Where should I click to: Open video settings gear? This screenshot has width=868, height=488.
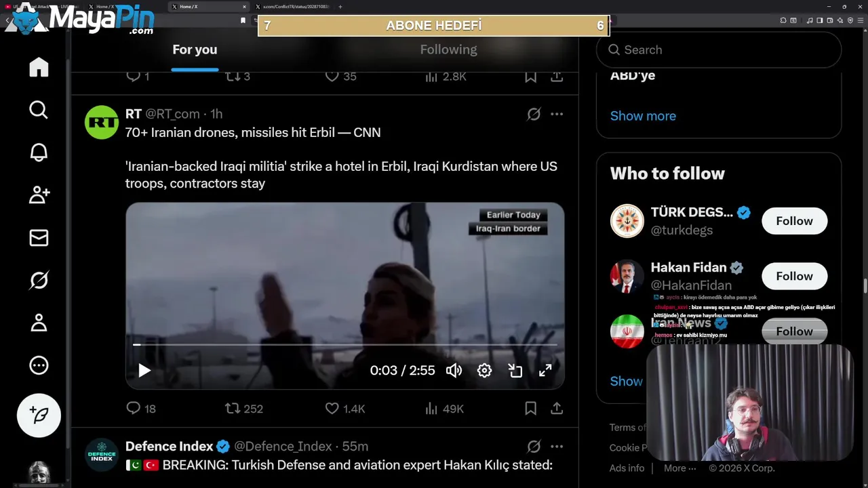(x=484, y=370)
